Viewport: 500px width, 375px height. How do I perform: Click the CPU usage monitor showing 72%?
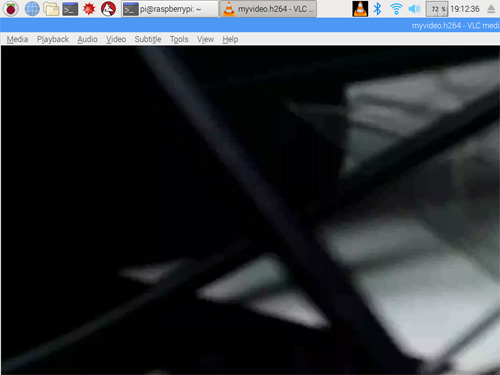click(x=437, y=9)
